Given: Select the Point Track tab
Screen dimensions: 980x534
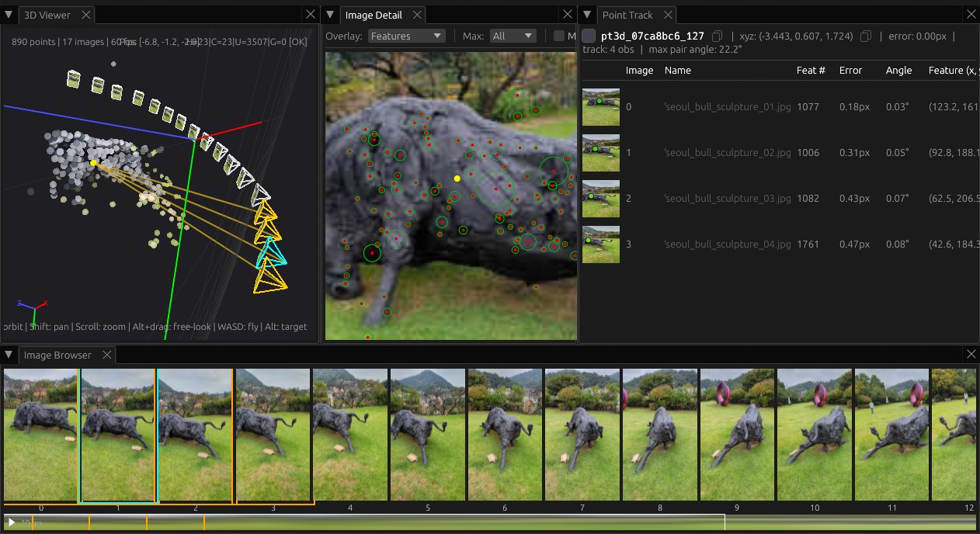Looking at the screenshot, I should click(629, 14).
